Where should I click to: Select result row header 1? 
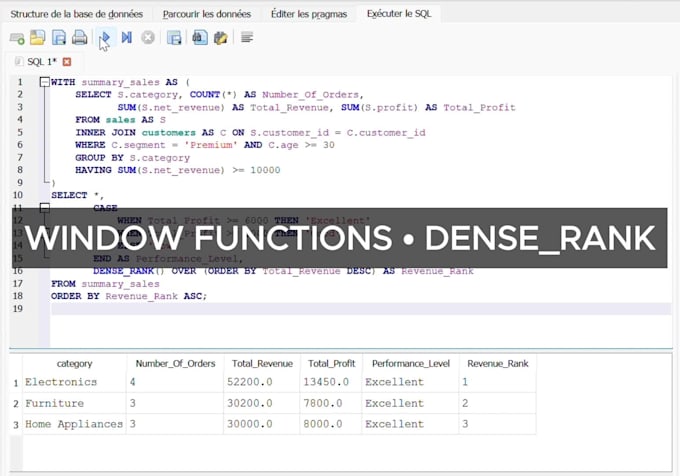tap(16, 383)
